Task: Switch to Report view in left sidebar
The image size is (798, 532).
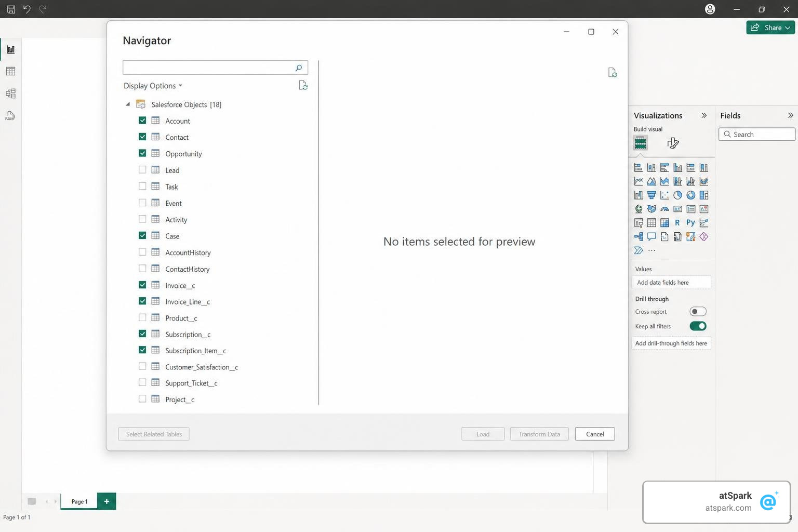Action: (x=10, y=49)
